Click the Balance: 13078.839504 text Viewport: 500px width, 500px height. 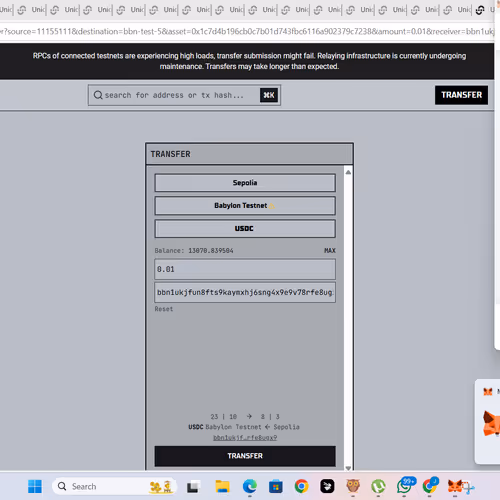[194, 250]
